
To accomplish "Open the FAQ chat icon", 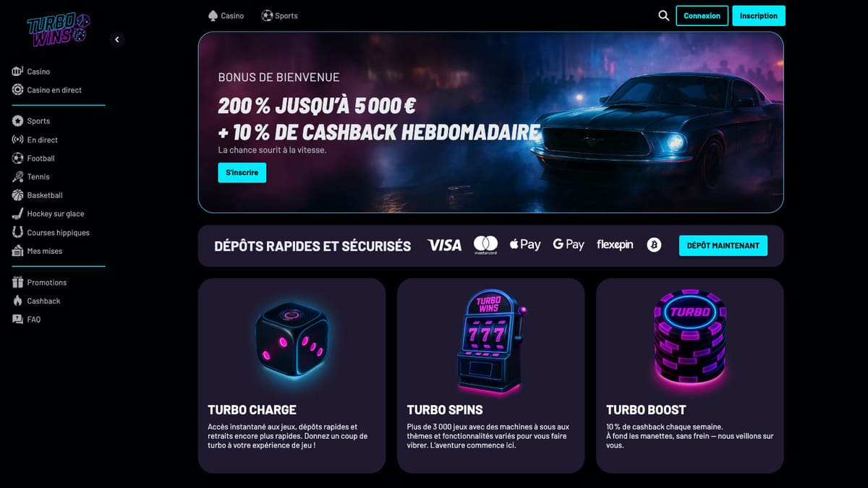I will coord(18,320).
